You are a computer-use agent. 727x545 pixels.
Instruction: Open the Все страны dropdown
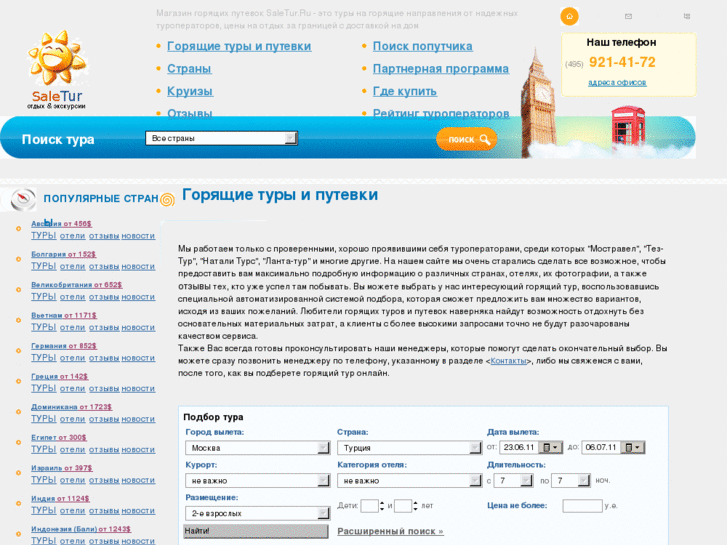221,138
